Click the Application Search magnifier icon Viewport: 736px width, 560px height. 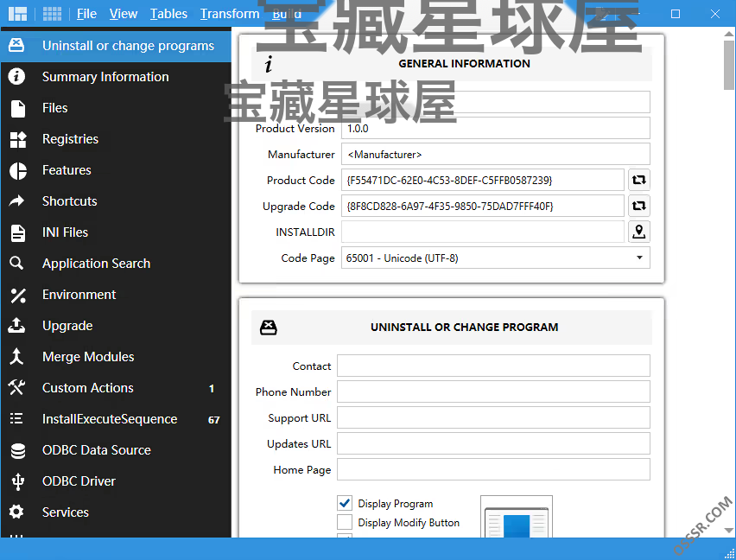16,263
